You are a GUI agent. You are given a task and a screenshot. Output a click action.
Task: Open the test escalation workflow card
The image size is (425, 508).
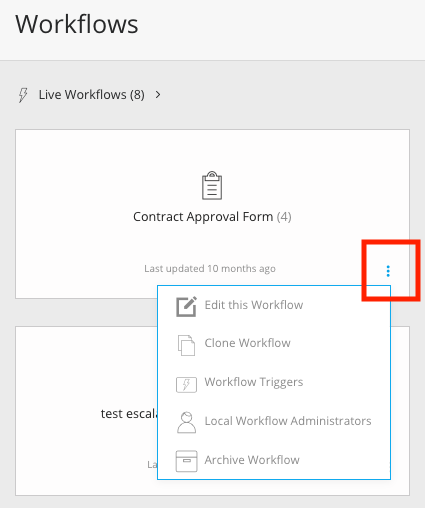click(x=86, y=411)
